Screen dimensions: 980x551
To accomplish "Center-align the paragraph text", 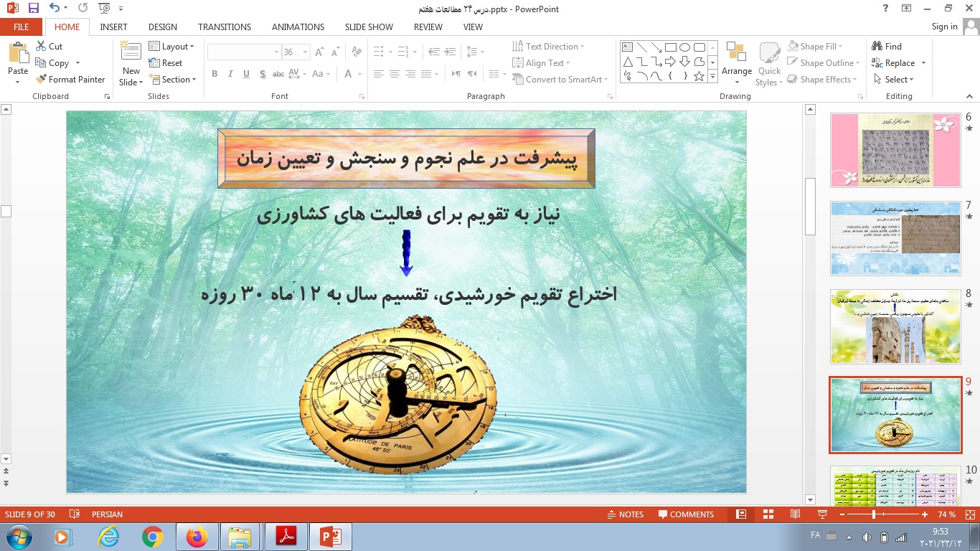I will [394, 74].
